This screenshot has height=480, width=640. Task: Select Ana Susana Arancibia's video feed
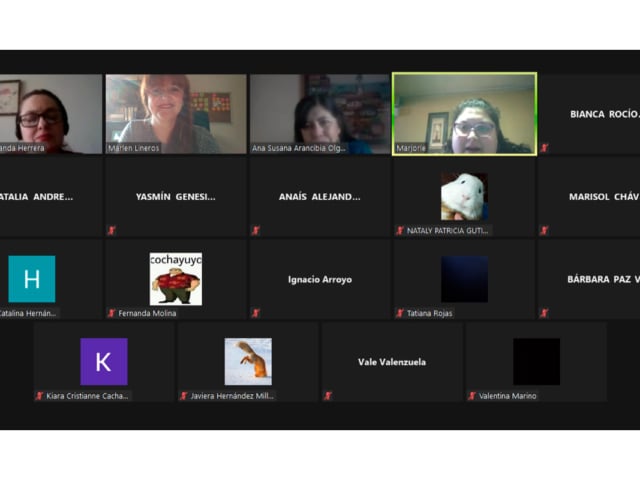click(x=320, y=114)
